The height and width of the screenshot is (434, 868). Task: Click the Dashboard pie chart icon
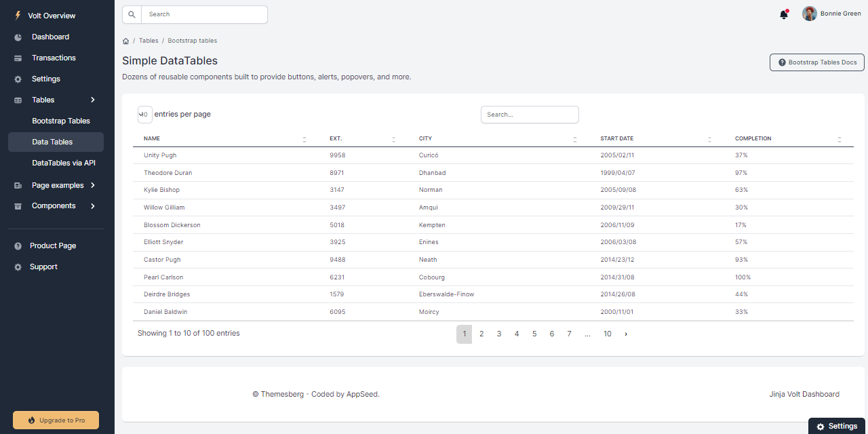tap(18, 37)
